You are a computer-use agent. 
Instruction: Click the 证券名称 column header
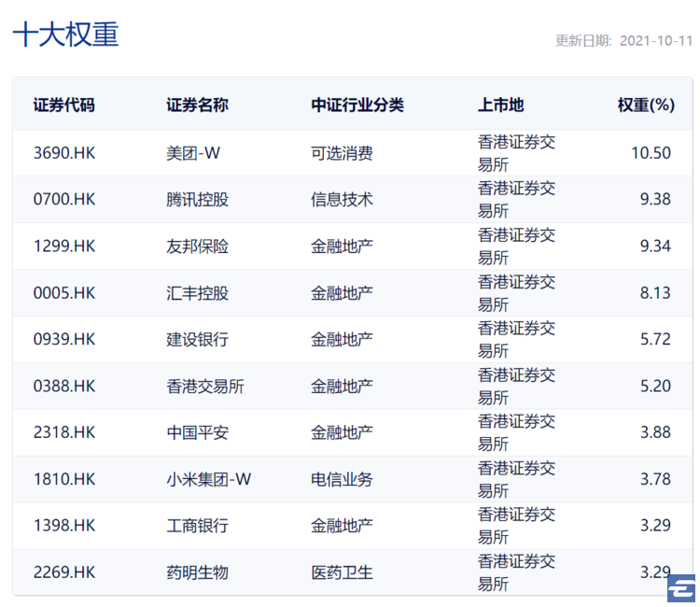tap(197, 106)
